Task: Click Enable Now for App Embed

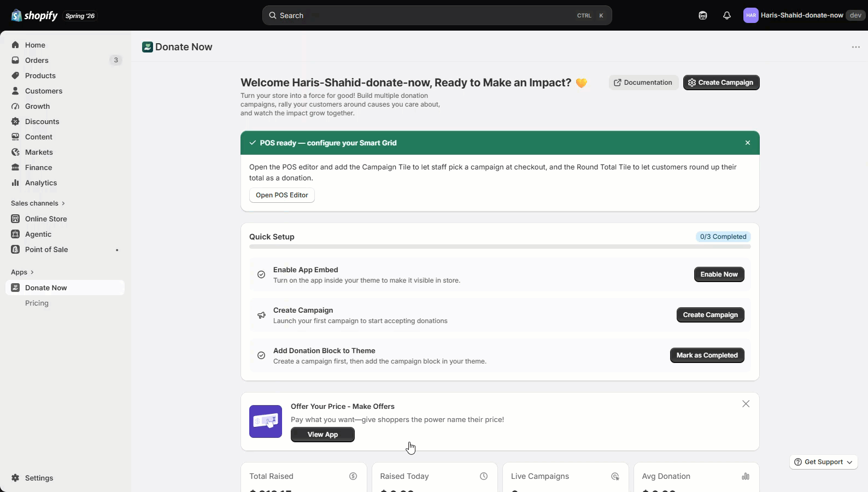Action: (719, 274)
